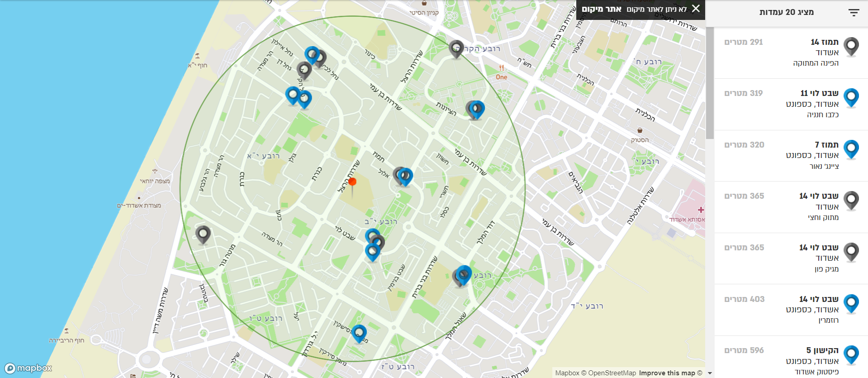Click the "אתר מיקום" locate button
The image size is (868, 378).
click(x=601, y=9)
